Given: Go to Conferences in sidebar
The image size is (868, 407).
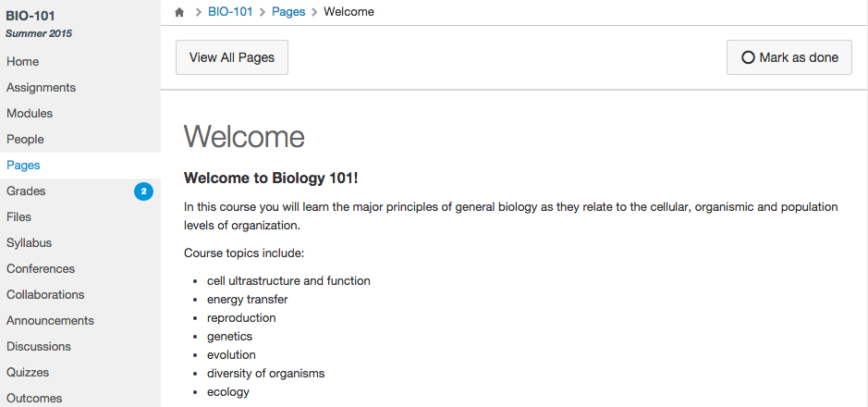Looking at the screenshot, I should click(41, 269).
